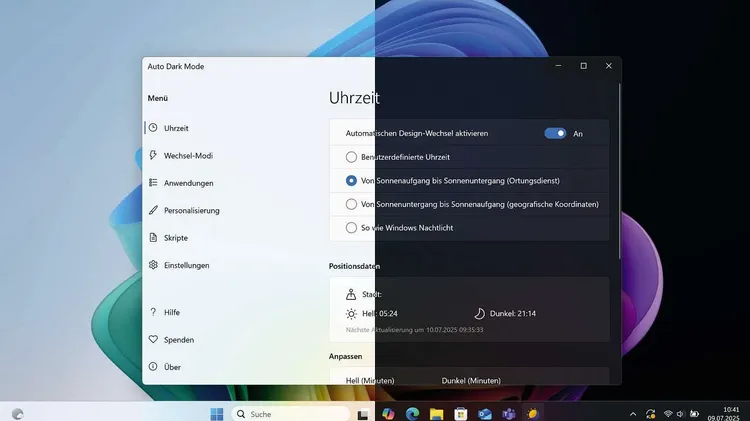Click the 'Dunkel: 21:14' time text
Viewport: 750px width, 421px height.
point(513,314)
